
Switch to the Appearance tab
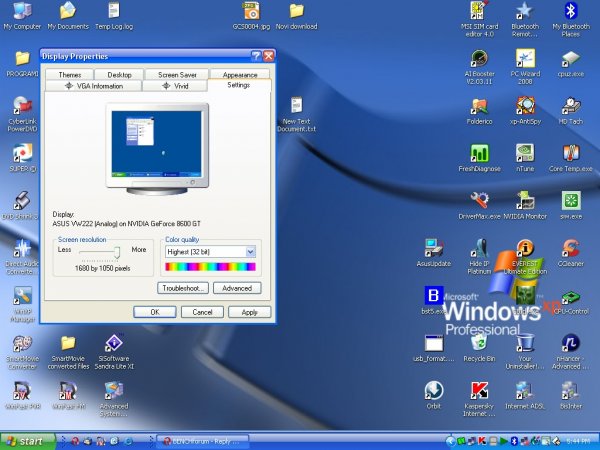click(240, 74)
